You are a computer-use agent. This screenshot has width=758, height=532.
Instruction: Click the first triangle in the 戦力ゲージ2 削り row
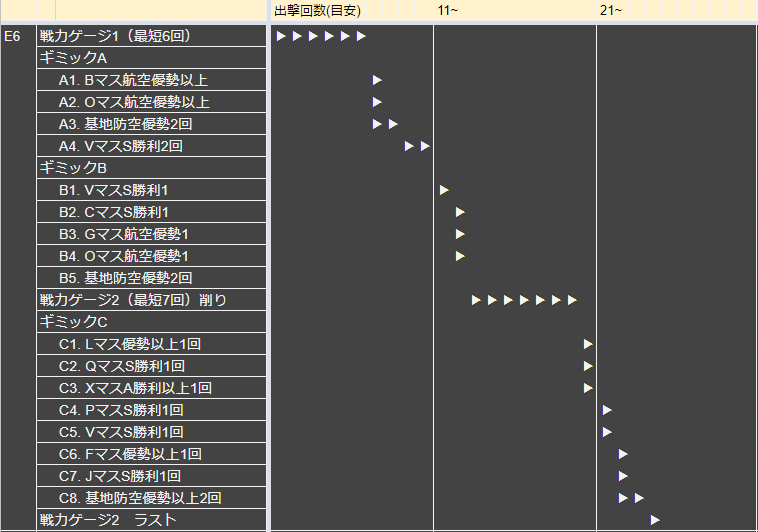(x=476, y=300)
